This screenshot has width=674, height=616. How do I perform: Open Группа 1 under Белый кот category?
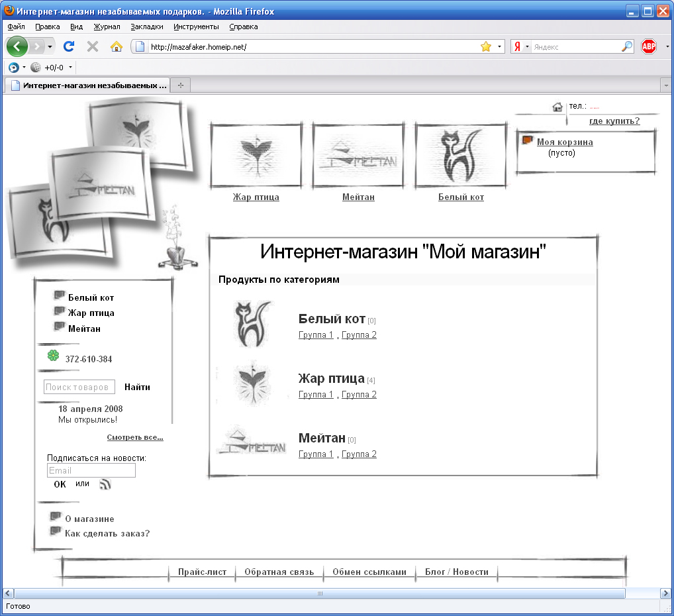(316, 334)
